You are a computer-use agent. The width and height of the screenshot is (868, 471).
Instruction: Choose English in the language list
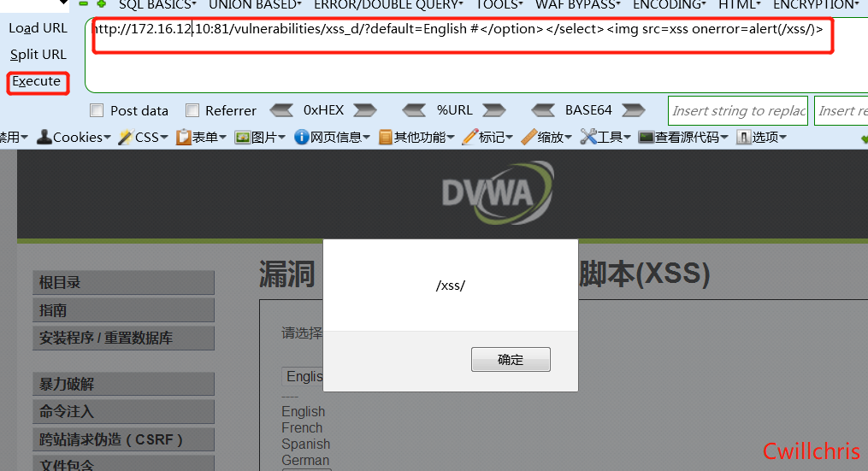(304, 412)
